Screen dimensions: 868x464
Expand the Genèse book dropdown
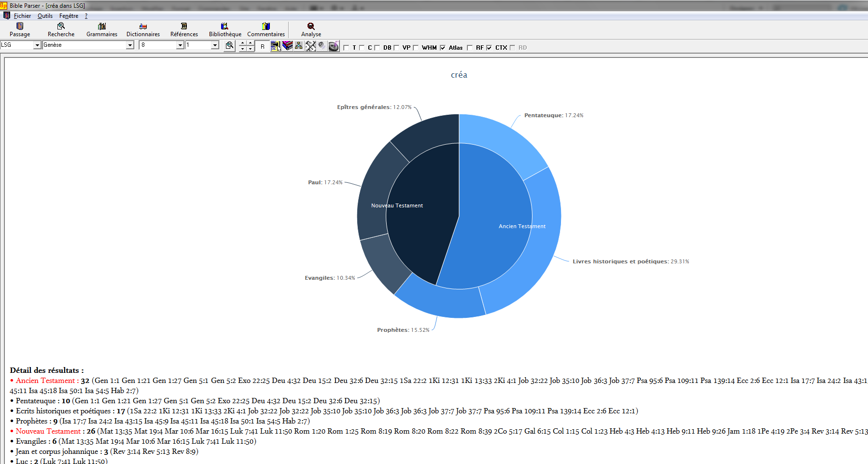pyautogui.click(x=130, y=45)
